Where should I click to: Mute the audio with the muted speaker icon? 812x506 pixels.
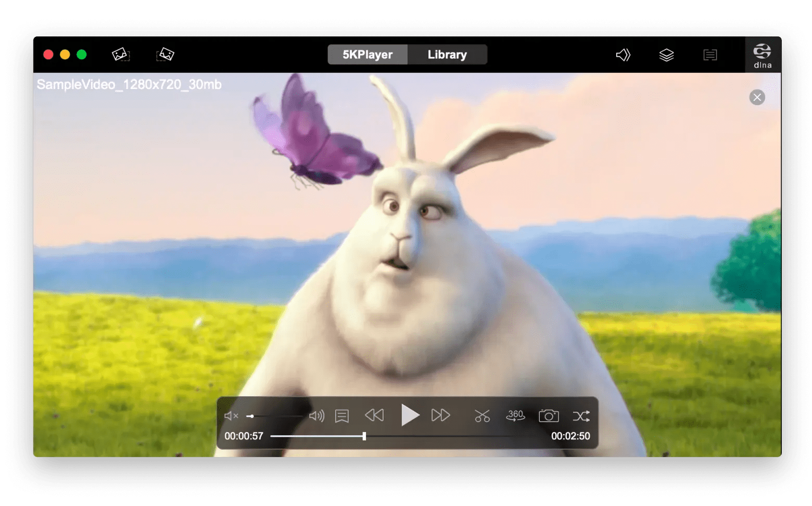click(231, 415)
